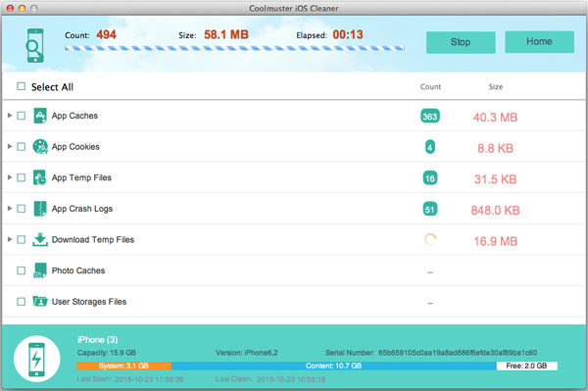Tick the App Caches checkbox
Viewport: 588px width, 391px height.
[22, 116]
